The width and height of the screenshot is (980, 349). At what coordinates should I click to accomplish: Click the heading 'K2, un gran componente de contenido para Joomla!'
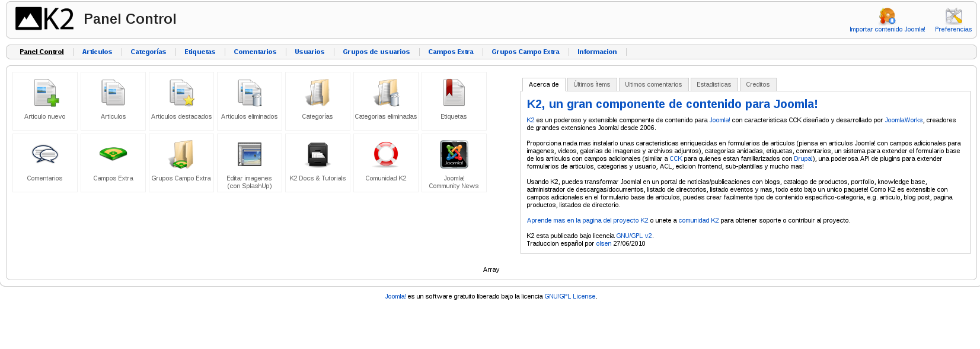pos(672,104)
